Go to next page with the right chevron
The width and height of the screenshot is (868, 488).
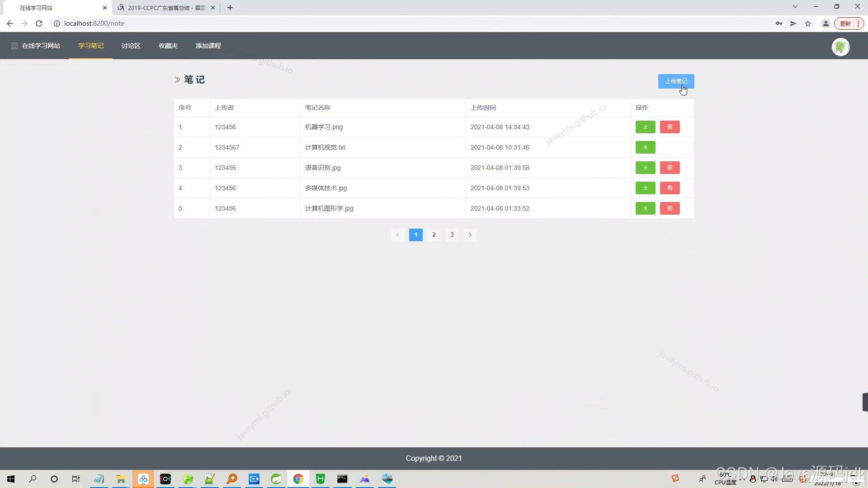point(470,235)
